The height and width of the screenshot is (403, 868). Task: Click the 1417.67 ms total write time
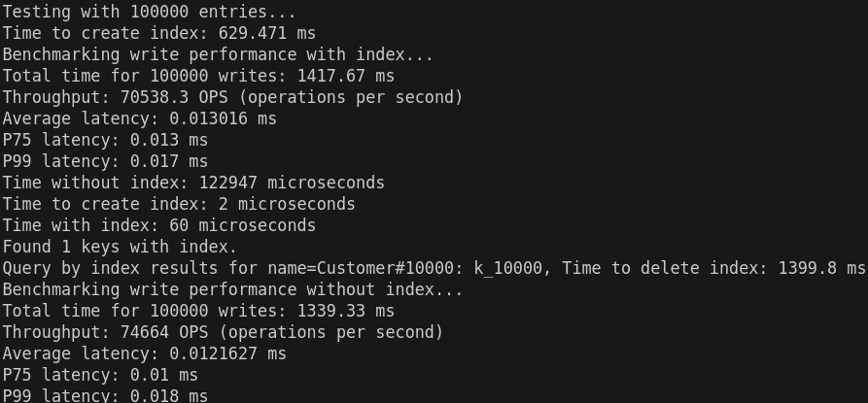(x=345, y=76)
